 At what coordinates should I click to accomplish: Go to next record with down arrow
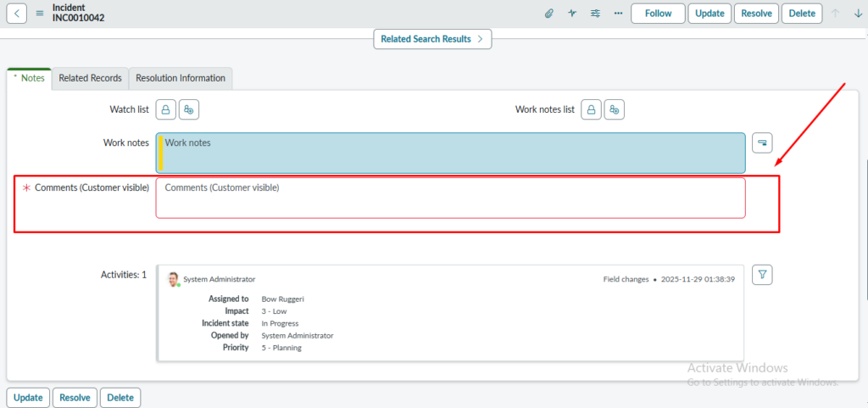[x=857, y=14]
